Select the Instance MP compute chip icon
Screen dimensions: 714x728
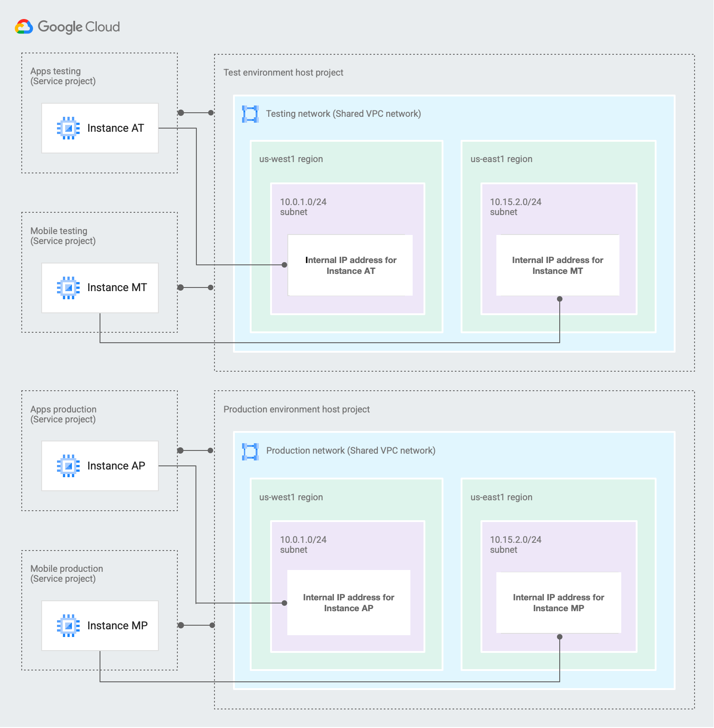point(68,626)
